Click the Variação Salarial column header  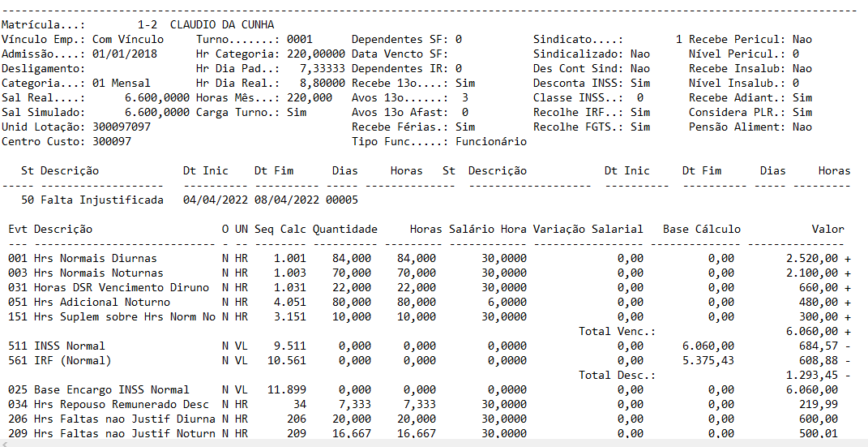(x=588, y=230)
